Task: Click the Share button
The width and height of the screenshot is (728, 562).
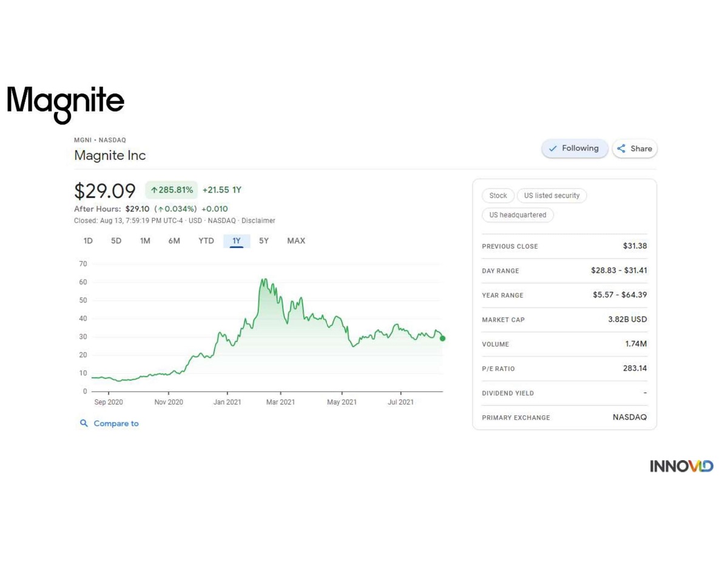Action: (635, 149)
